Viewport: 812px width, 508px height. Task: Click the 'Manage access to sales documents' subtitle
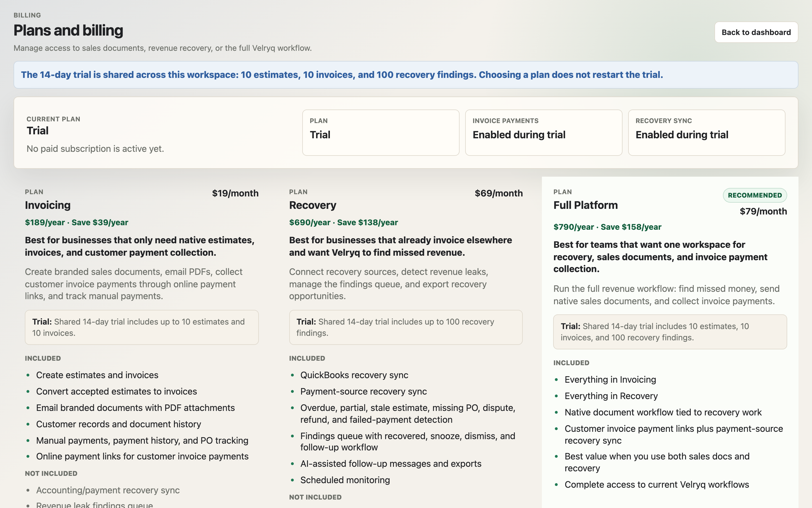click(x=162, y=48)
